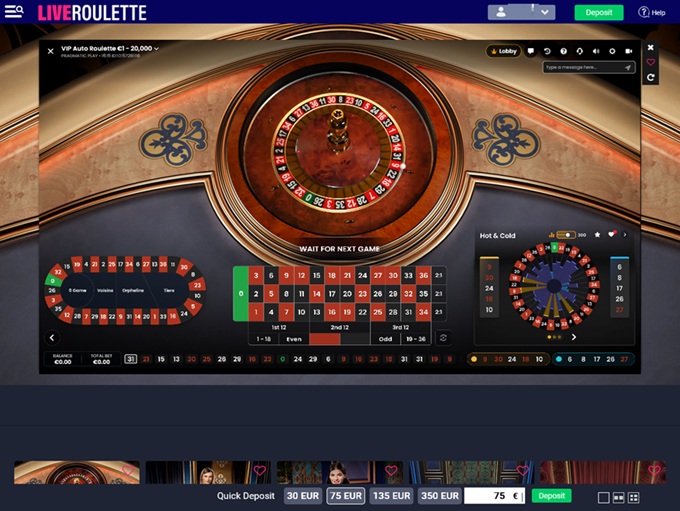Screen dimensions: 680x511
Task: Switch to single game layout view
Action: [x=603, y=498]
